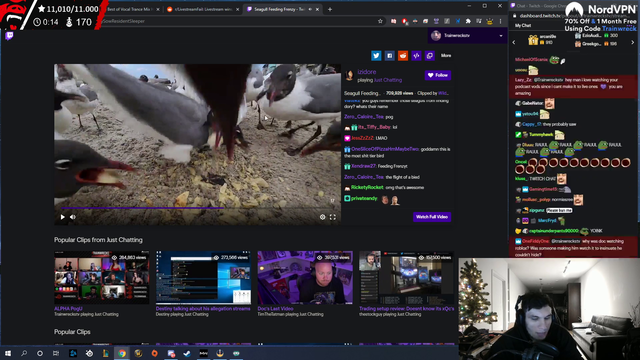Open the More share options
The image size is (640, 360).
(446, 56)
